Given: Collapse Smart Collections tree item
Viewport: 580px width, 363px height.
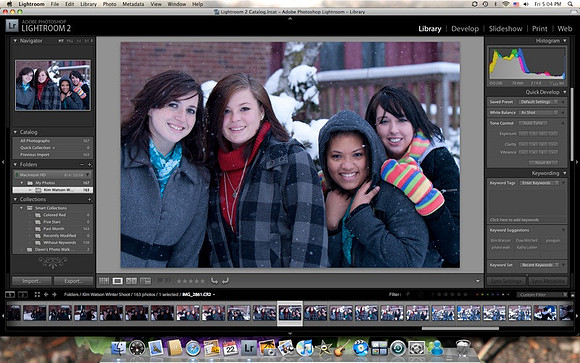Looking at the screenshot, I should tap(21, 208).
